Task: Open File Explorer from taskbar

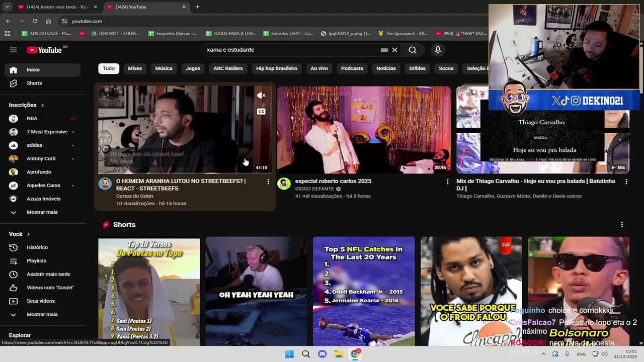Action: coord(339,354)
